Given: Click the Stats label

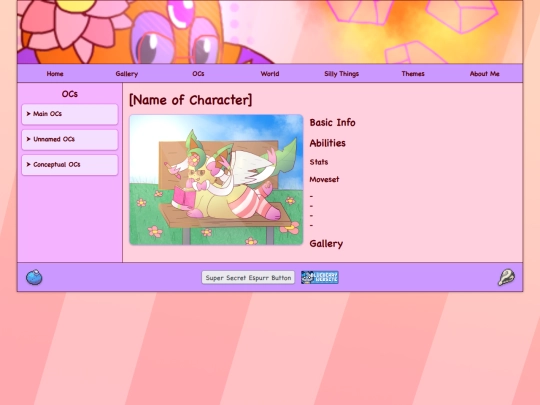Looking at the screenshot, I should click(x=319, y=162).
